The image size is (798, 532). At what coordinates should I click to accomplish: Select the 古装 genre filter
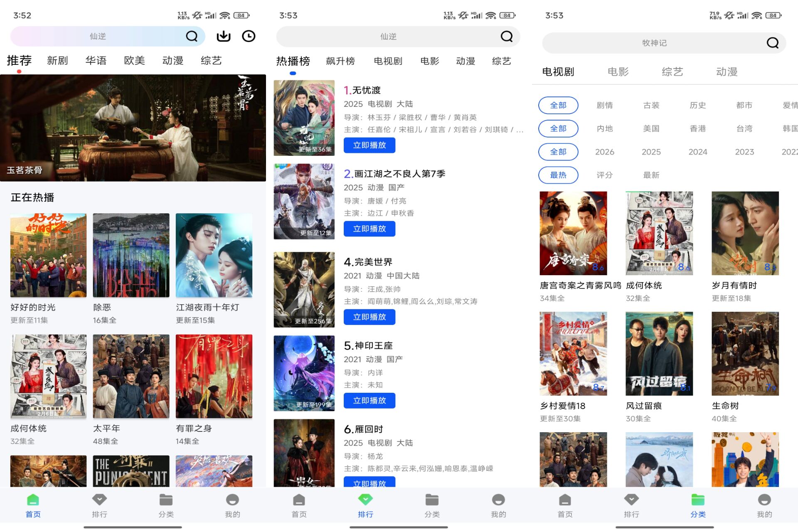651,105
